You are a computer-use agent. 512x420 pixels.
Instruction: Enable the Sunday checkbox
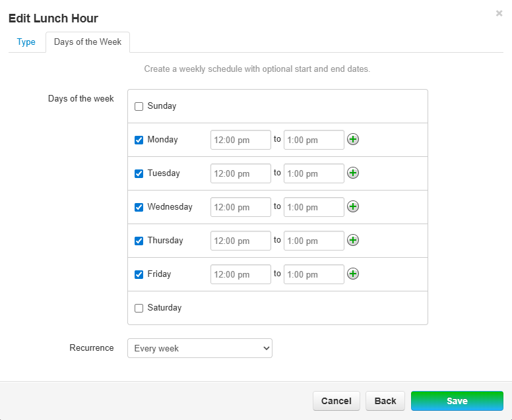[139, 106]
